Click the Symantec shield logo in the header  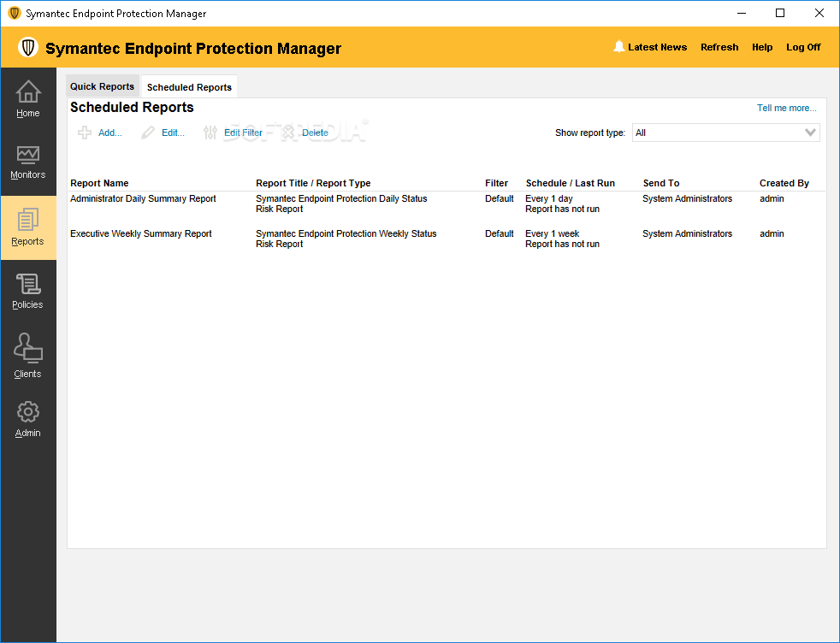tap(28, 48)
